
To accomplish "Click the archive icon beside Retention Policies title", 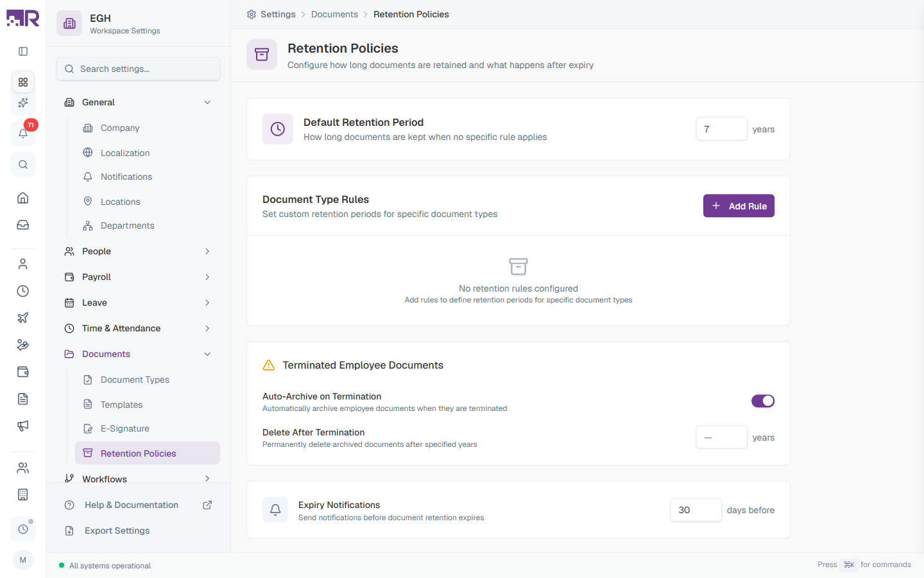I will pos(262,55).
